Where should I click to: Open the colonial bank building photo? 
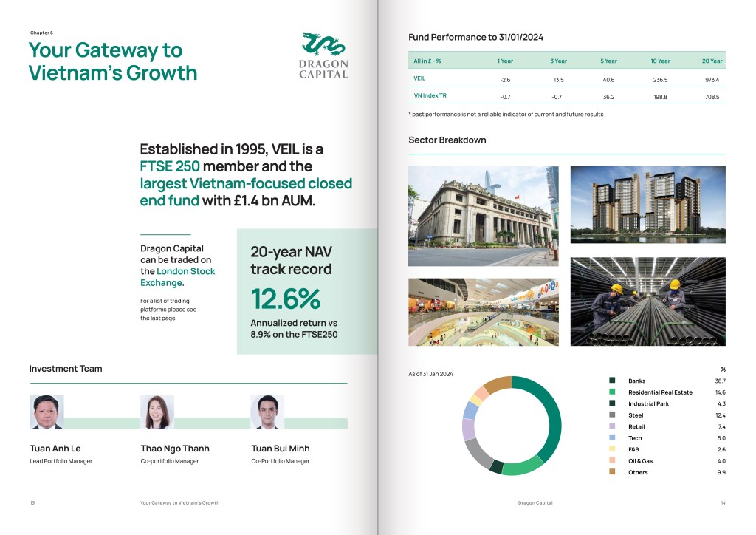point(483,215)
